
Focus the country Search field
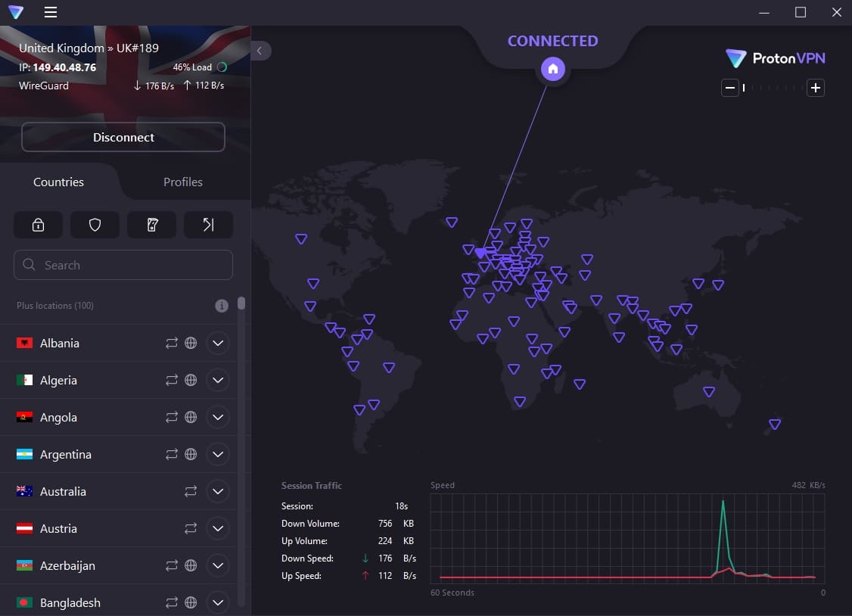pos(123,265)
